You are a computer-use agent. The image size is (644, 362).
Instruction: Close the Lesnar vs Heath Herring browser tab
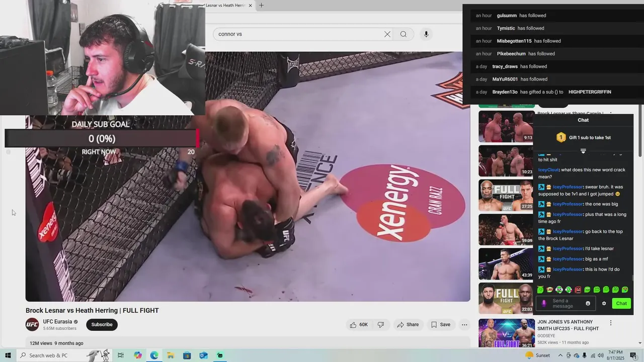point(250,6)
